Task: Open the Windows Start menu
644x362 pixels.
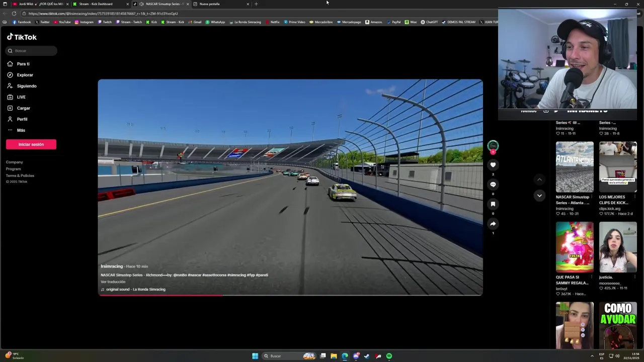Action: pos(255,356)
